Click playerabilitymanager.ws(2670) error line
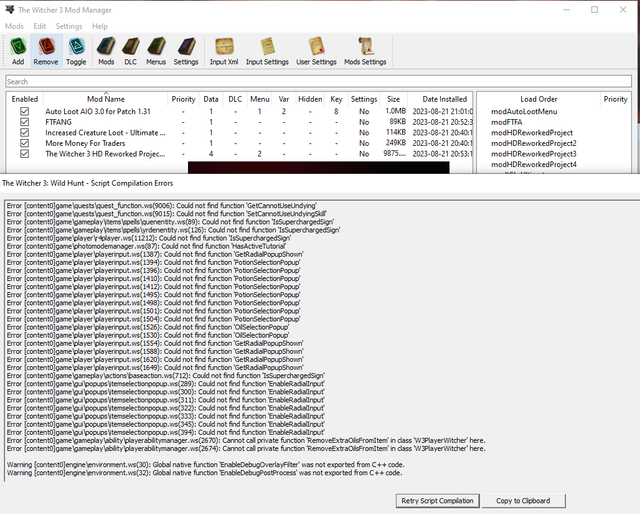640x514 pixels. (246, 441)
